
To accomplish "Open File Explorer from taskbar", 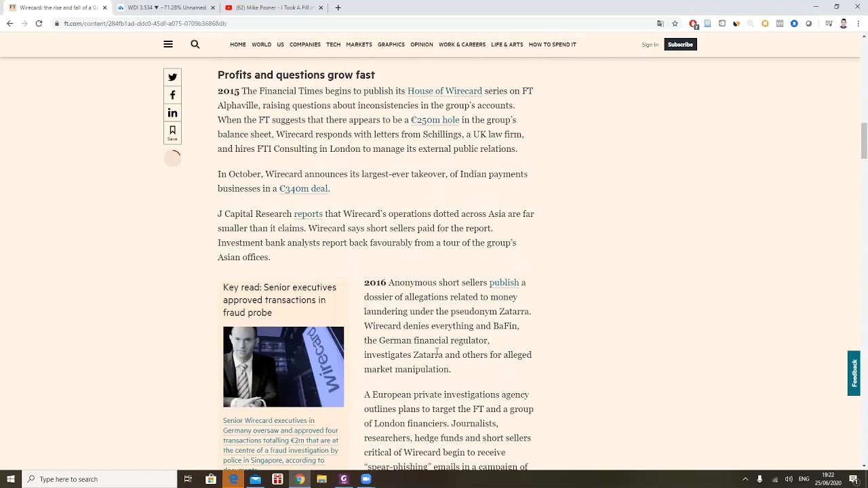I will pyautogui.click(x=321, y=479).
